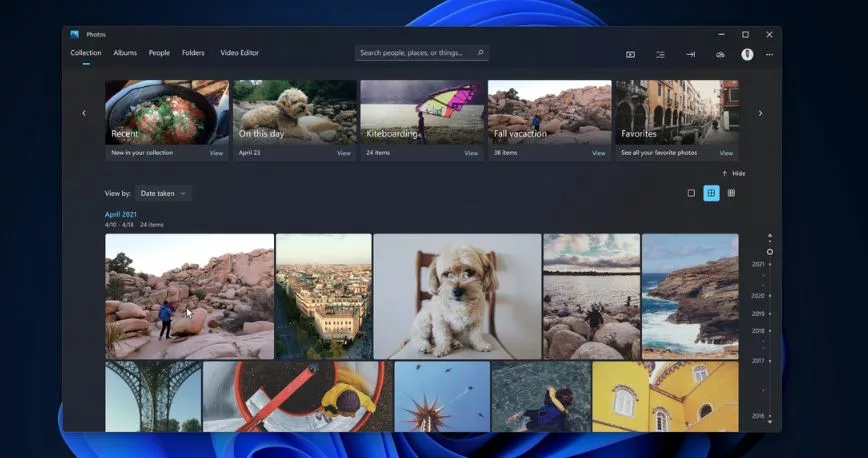Open the slideshow play icon
This screenshot has width=868, height=458.
tap(631, 54)
